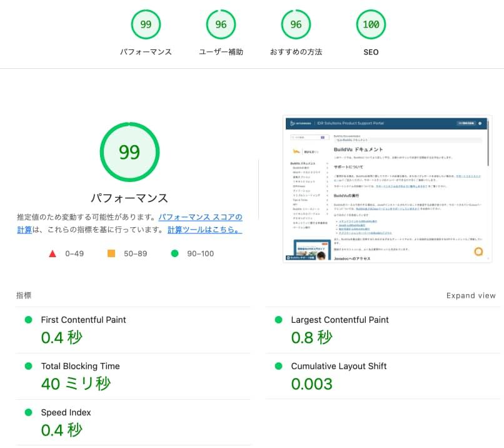Select the SEO label in top navigation
Screen dimensions: 504x448
point(370,53)
